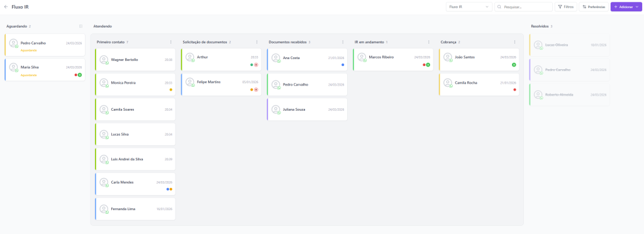Screen dimensions: 644x234
Task: Click the time 20:39 on Luis Andrei's card
Action: pos(169,159)
